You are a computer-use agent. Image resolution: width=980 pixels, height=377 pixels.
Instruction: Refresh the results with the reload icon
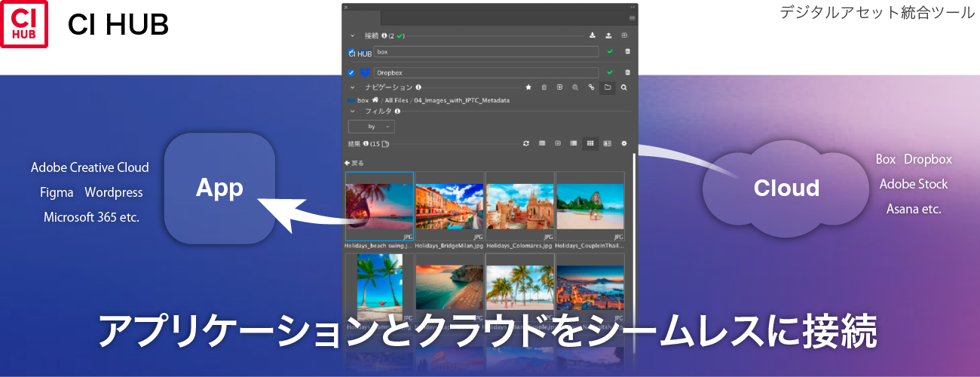pyautogui.click(x=525, y=143)
